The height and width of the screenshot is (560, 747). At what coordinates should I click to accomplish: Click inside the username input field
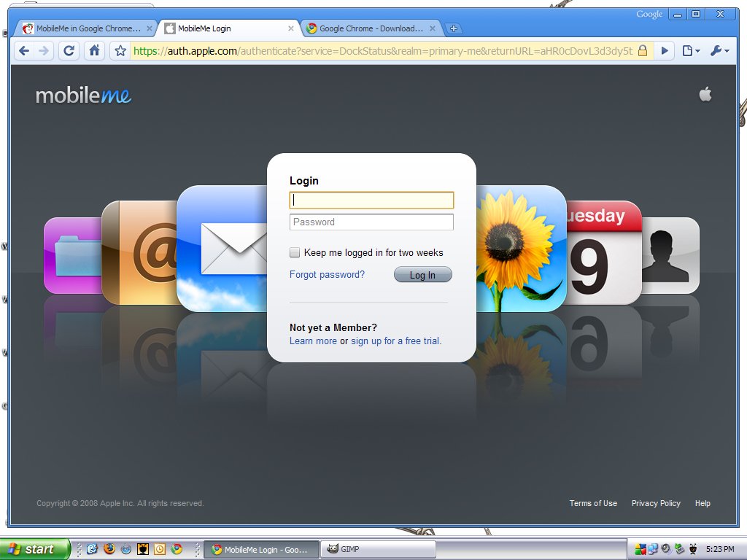(371, 200)
